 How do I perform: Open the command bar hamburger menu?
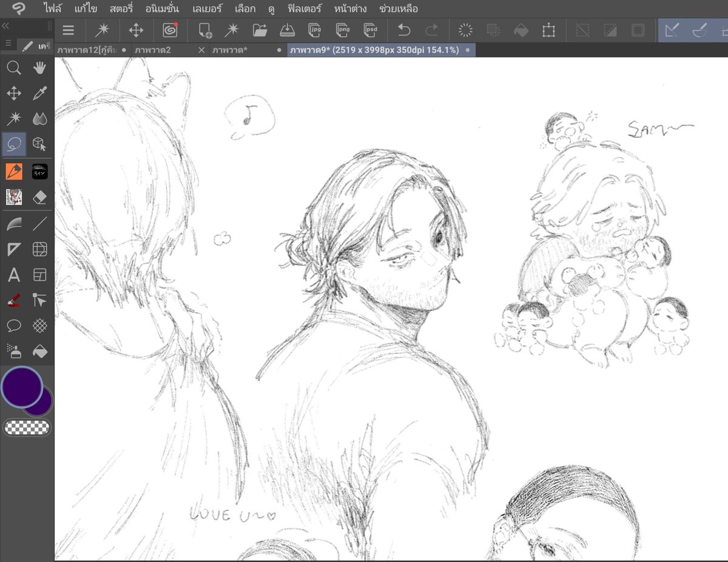(69, 30)
